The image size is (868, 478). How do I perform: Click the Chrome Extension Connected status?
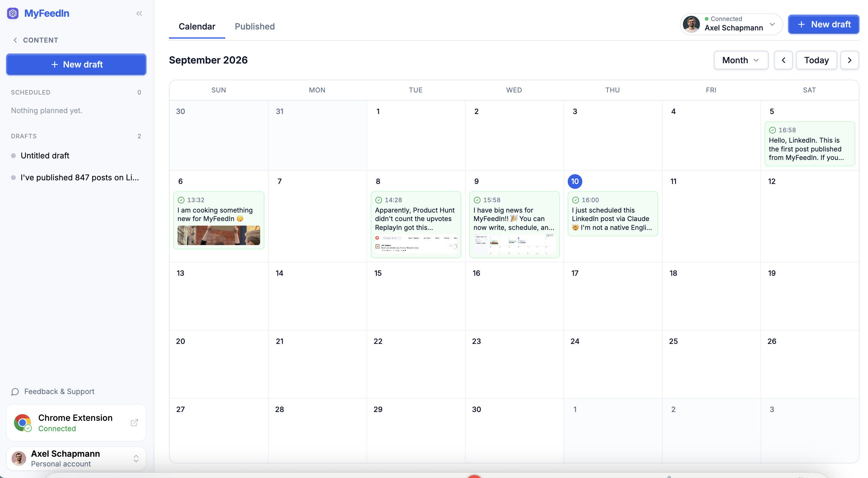(x=57, y=429)
